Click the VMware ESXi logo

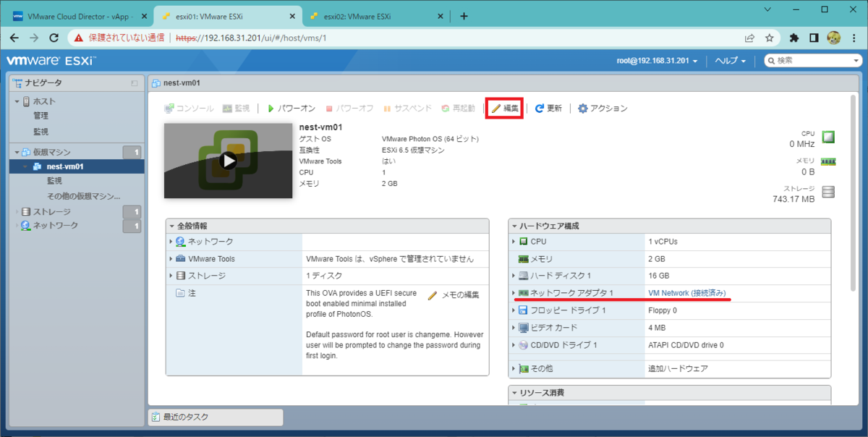[x=51, y=61]
